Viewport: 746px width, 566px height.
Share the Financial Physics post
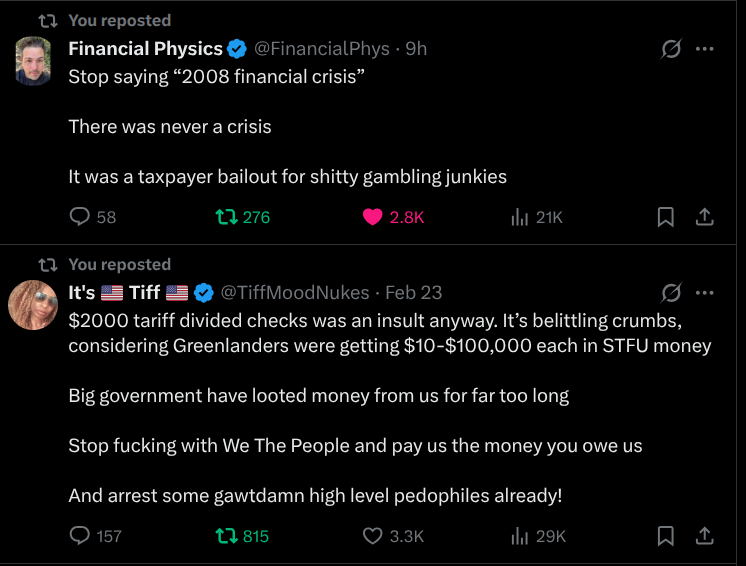click(704, 217)
